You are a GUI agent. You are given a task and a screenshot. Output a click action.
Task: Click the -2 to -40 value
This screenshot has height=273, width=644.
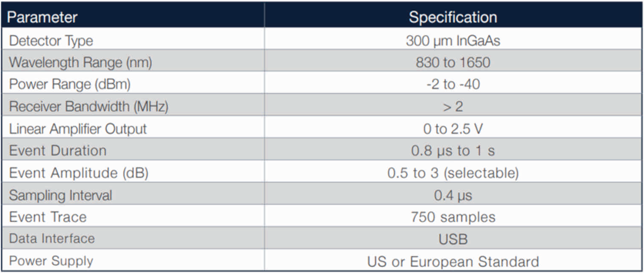click(453, 84)
